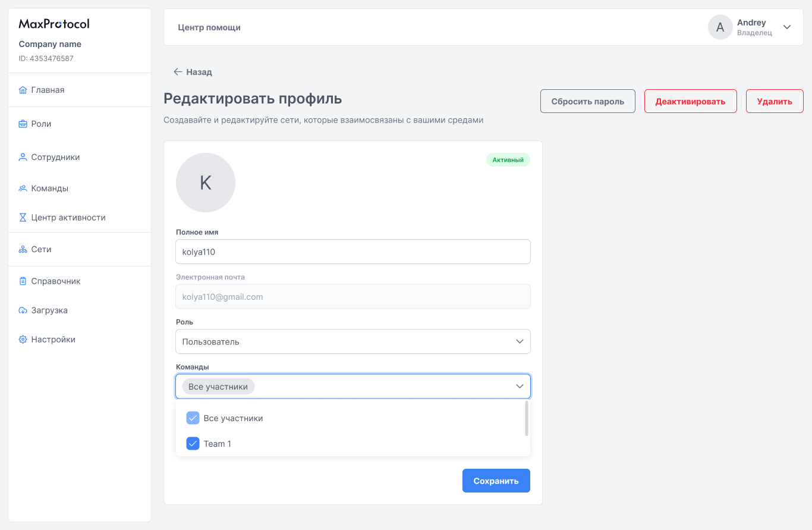
Task: Click the hourglass icon beside Центр активности
Action: [23, 218]
